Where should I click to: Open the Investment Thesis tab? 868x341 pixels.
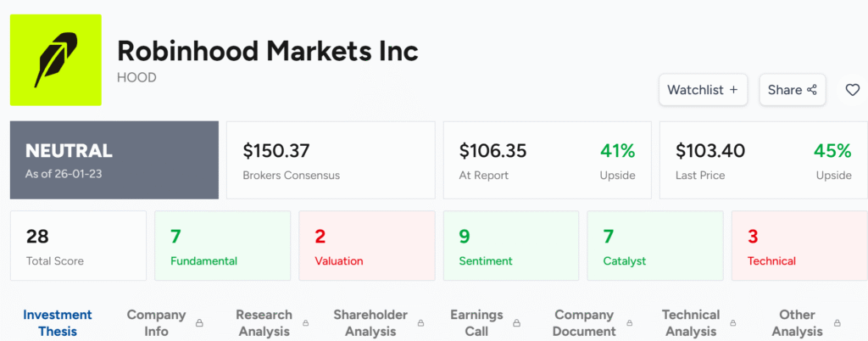click(58, 322)
